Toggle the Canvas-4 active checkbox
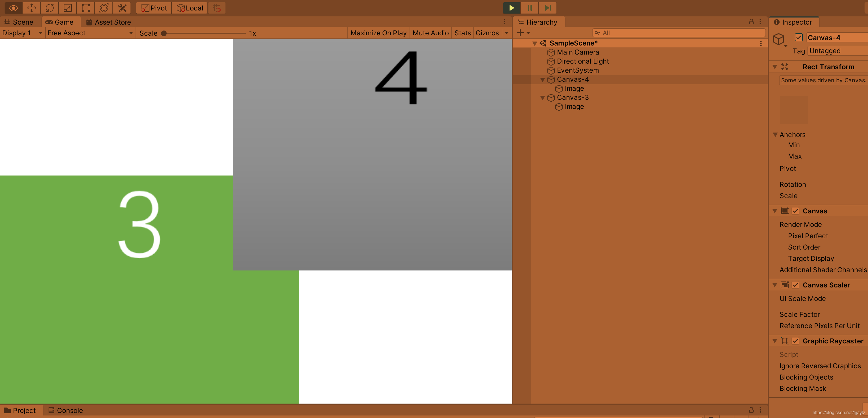868x418 pixels. pos(799,37)
